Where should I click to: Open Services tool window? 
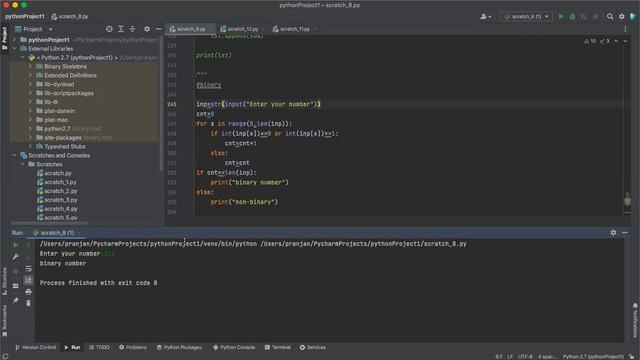pyautogui.click(x=313, y=347)
